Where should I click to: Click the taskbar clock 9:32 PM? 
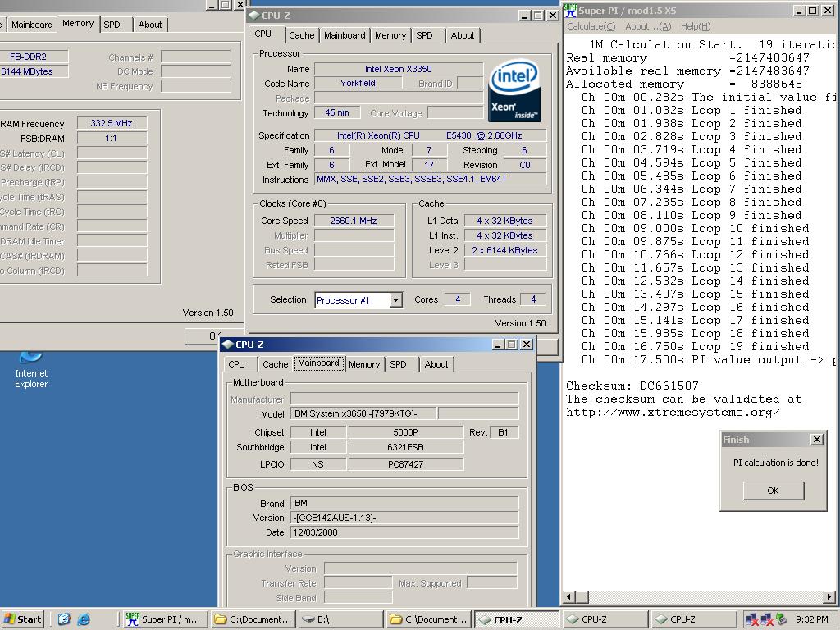click(811, 619)
